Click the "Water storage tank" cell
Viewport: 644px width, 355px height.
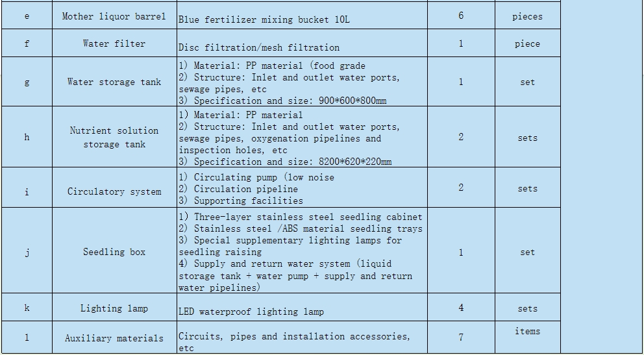click(114, 82)
